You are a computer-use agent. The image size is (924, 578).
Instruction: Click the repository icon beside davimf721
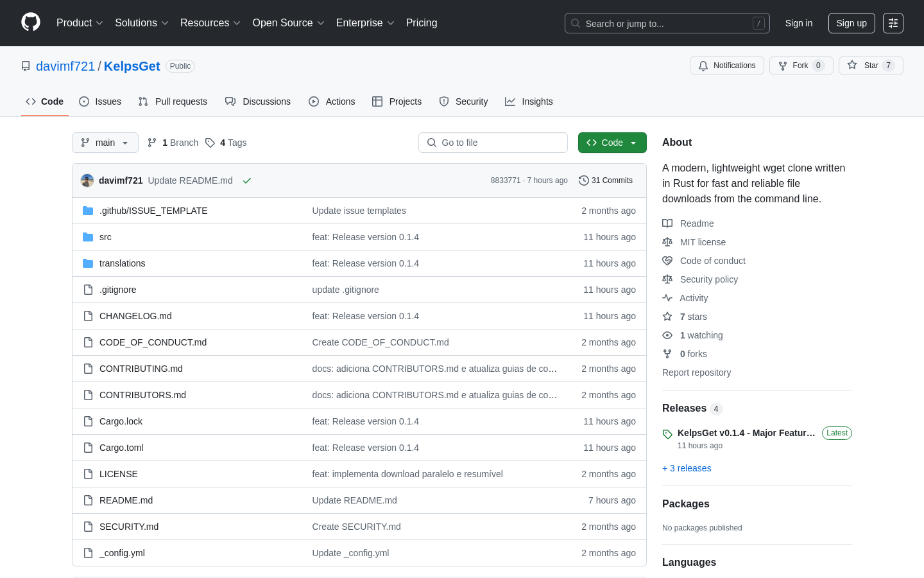[x=26, y=66]
